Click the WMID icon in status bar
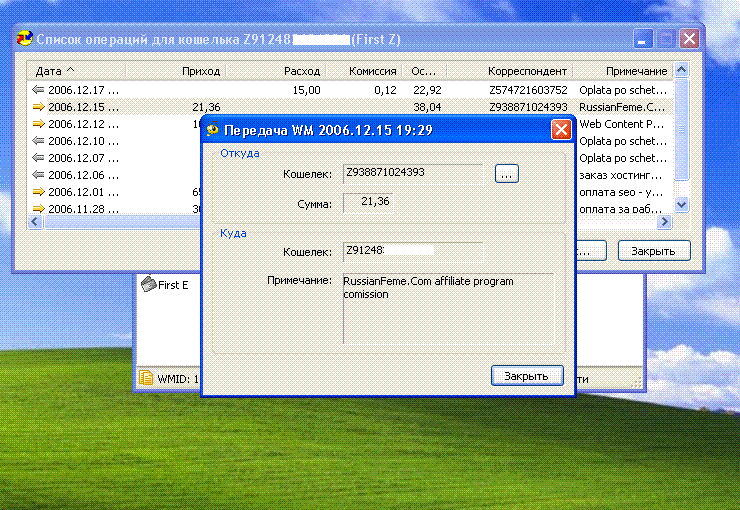This screenshot has height=510, width=740. click(146, 378)
